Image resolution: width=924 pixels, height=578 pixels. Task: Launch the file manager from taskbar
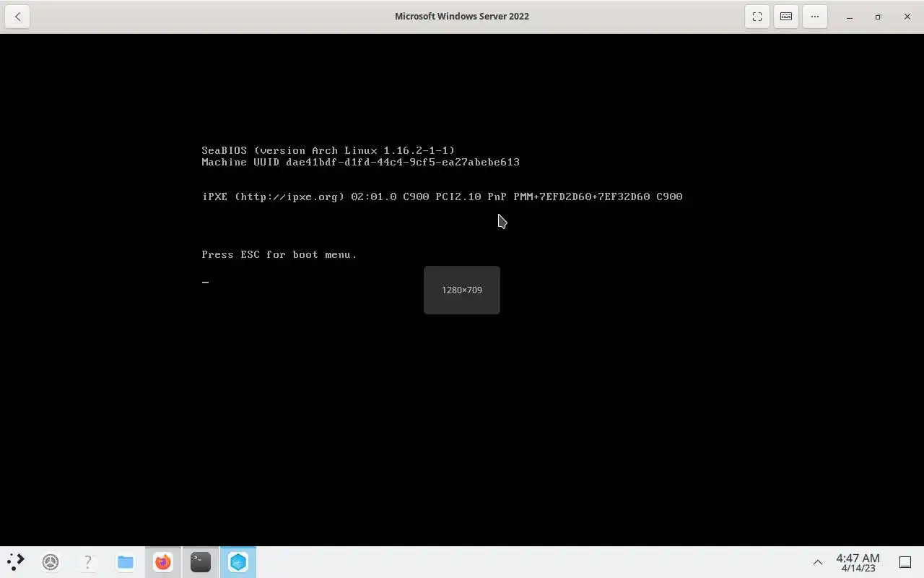coord(126,562)
